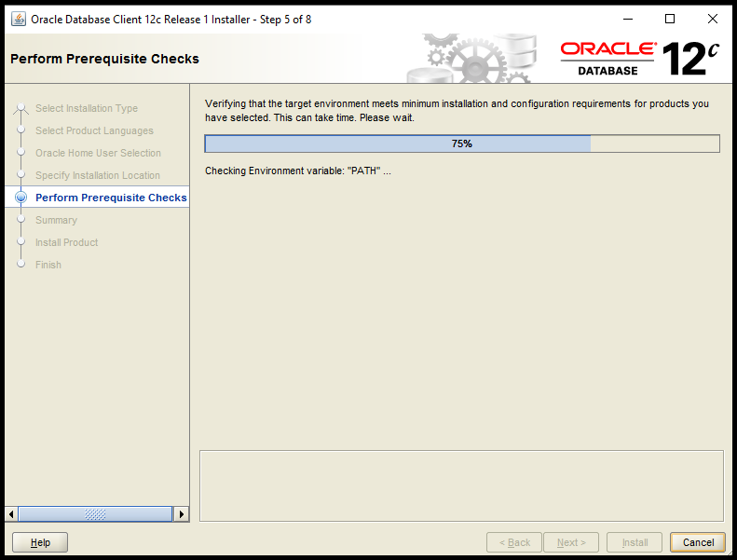737x560 pixels.
Task: Select the Summary step in sidebar
Action: [x=57, y=220]
